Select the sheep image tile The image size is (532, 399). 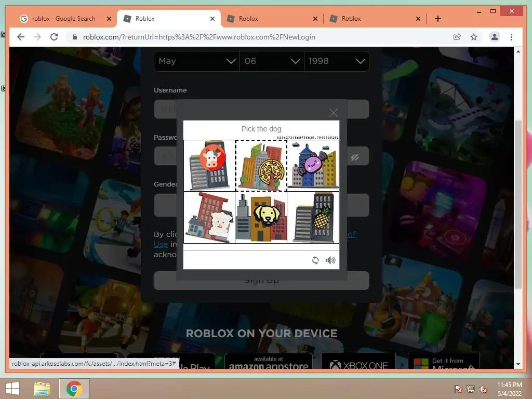click(209, 218)
